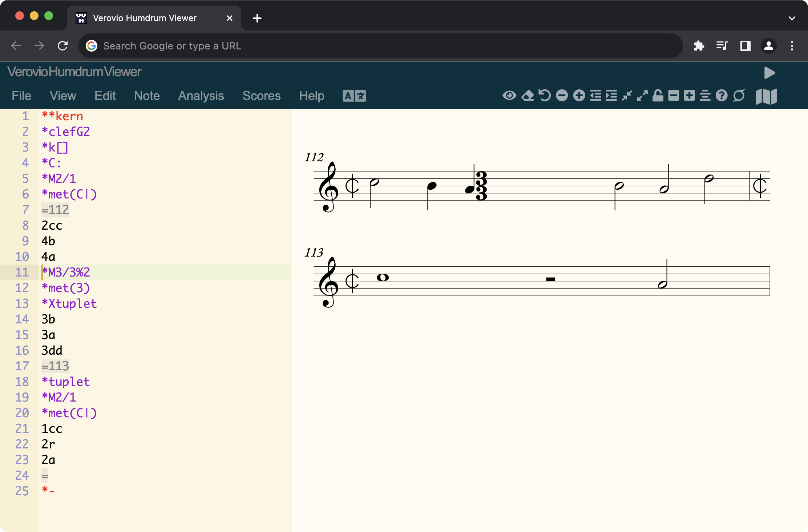Switch to the Verovio Humdrum Viewer tab
Screen dimensions: 808x532
144,18
